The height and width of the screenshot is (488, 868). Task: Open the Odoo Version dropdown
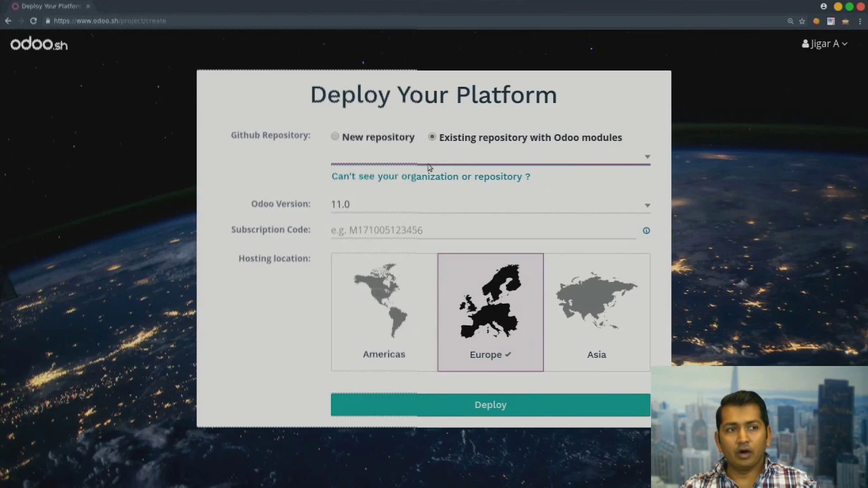[x=490, y=204]
